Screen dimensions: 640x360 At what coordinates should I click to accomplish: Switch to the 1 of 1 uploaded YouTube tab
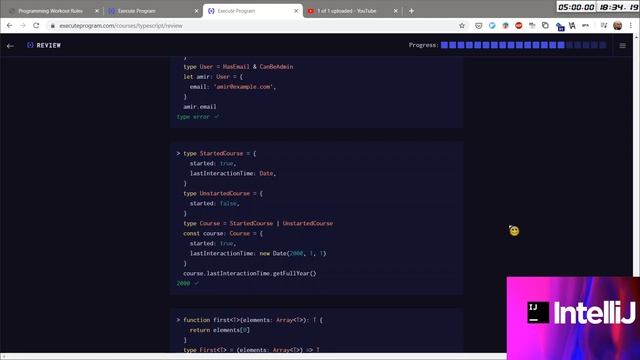coord(353,11)
